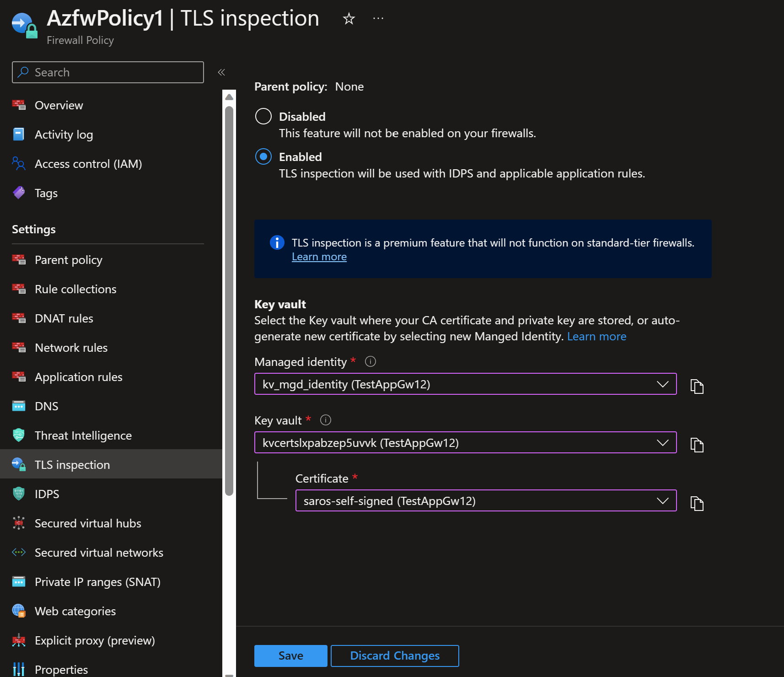
Task: Click the DNS icon
Action: (19, 406)
